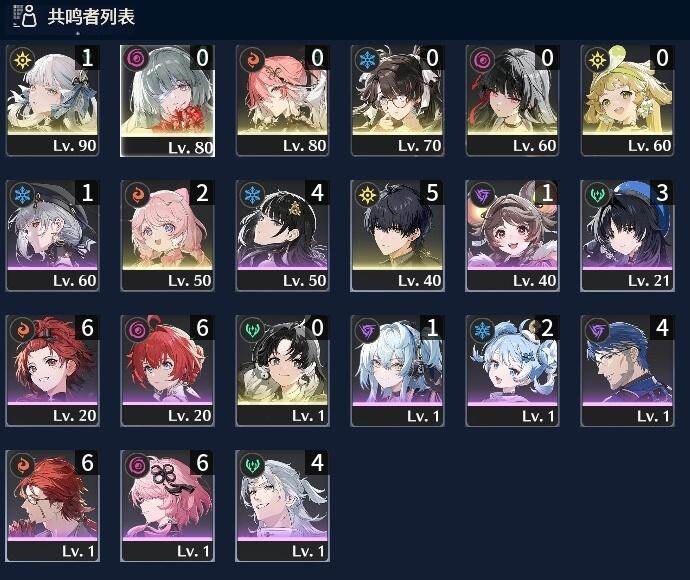Click the Glacio snowflake icon on Lv. 70 card
690x580 pixels.
(367, 60)
